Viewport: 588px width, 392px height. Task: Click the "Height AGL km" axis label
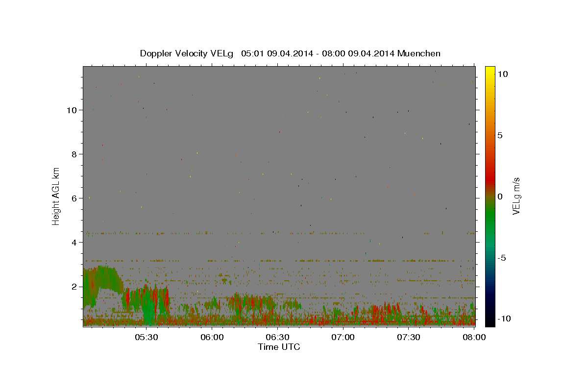coord(56,196)
